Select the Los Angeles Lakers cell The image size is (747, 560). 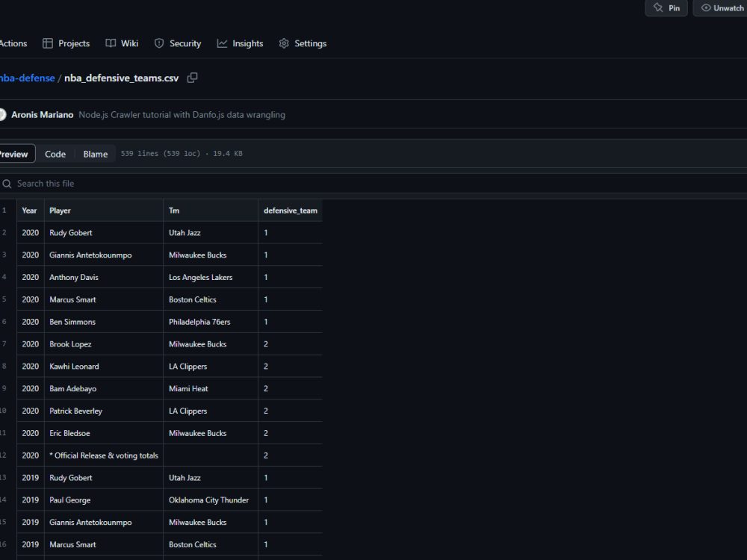point(211,277)
